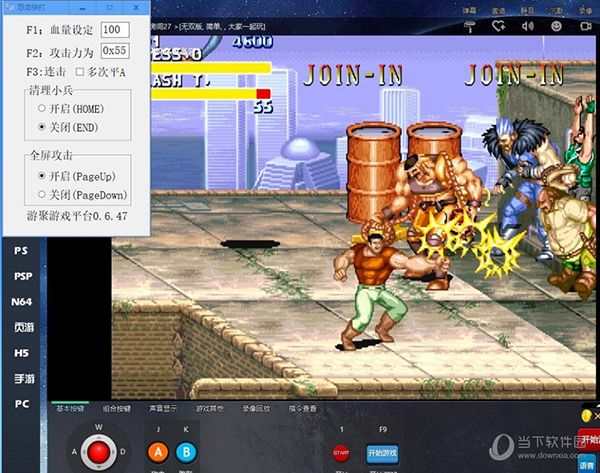Mute sound with the speaker icon
Viewport: 600px width, 473px height.
coord(527,26)
